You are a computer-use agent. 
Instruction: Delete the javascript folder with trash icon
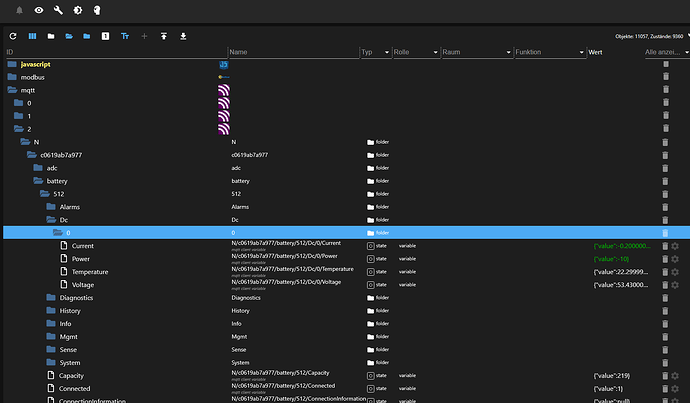pyautogui.click(x=666, y=64)
